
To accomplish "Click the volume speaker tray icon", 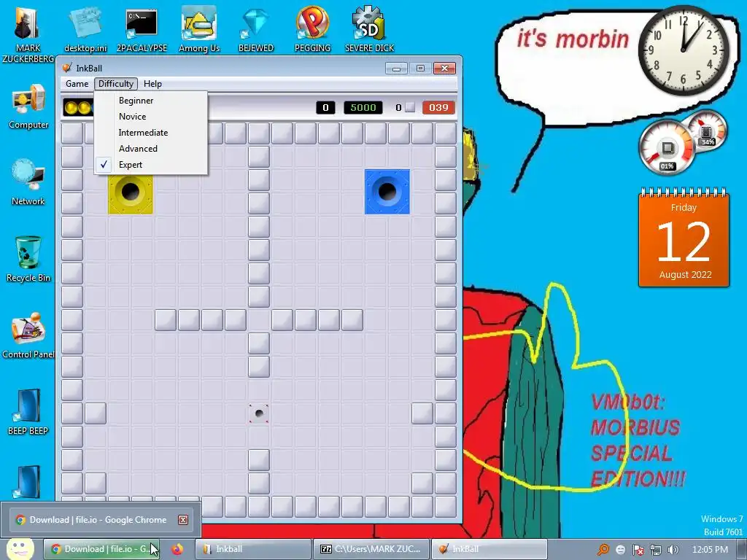I will [x=673, y=550].
